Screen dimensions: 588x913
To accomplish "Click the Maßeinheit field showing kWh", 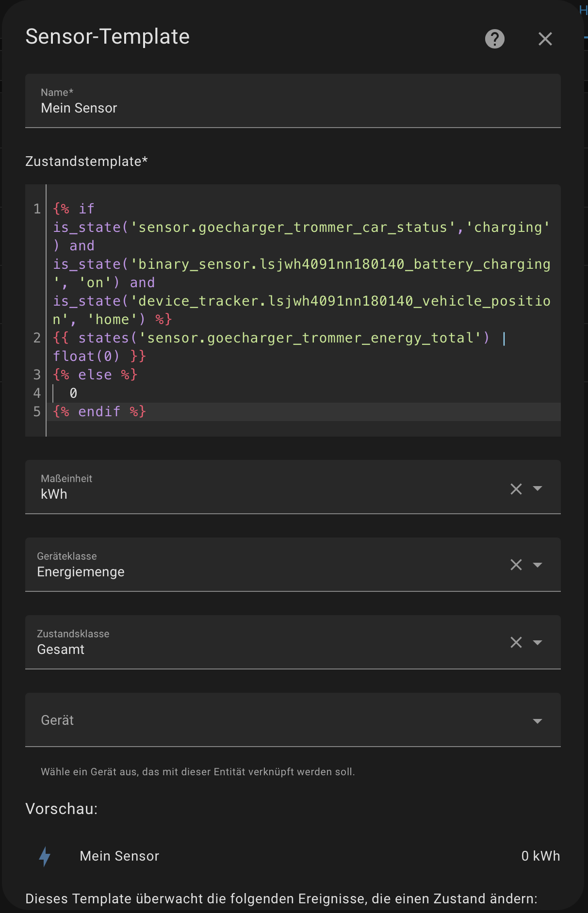I will click(x=293, y=487).
